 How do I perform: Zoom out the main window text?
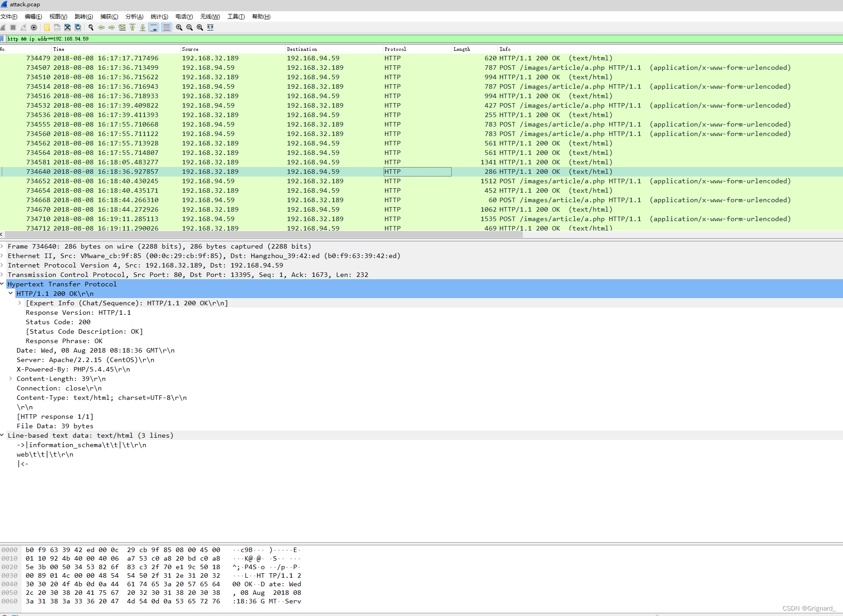pyautogui.click(x=190, y=27)
